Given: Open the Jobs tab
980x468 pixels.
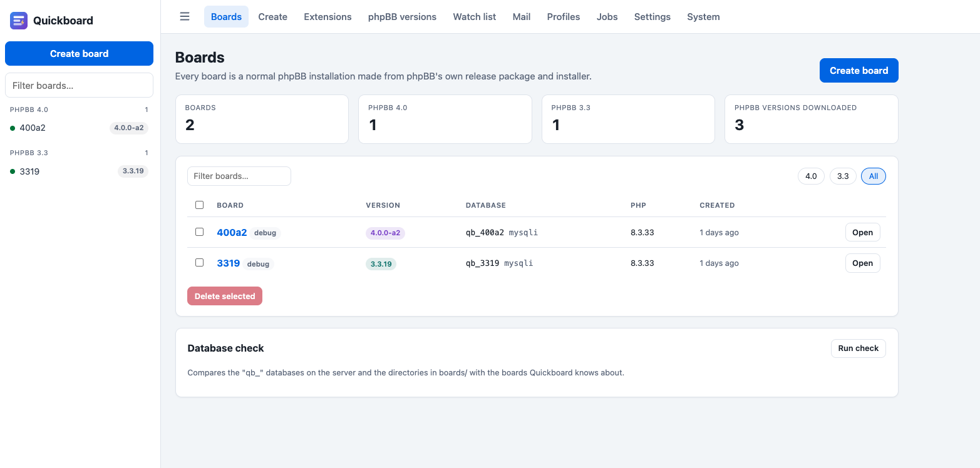Looking at the screenshot, I should (x=607, y=17).
